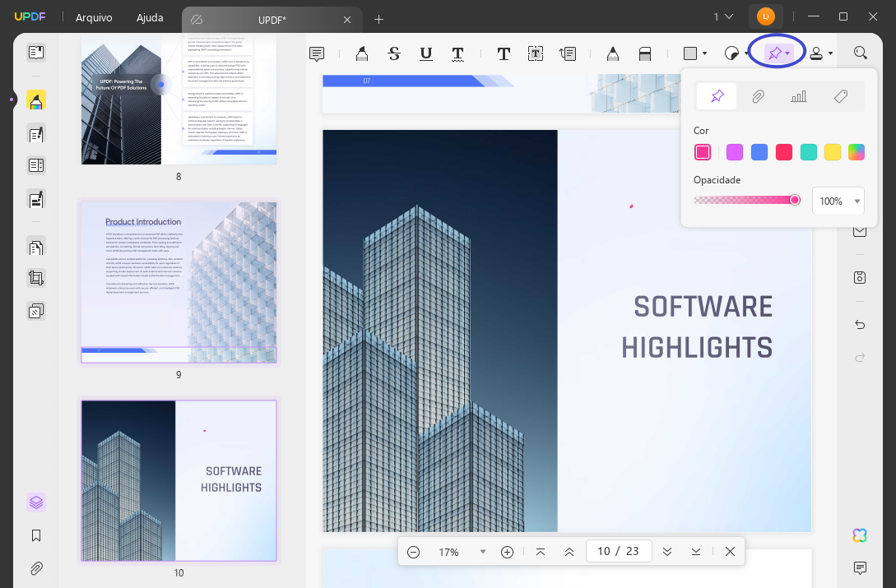Viewport: 896px width, 588px height.
Task: Expand the stamp tool dropdown arrow
Action: (830, 53)
